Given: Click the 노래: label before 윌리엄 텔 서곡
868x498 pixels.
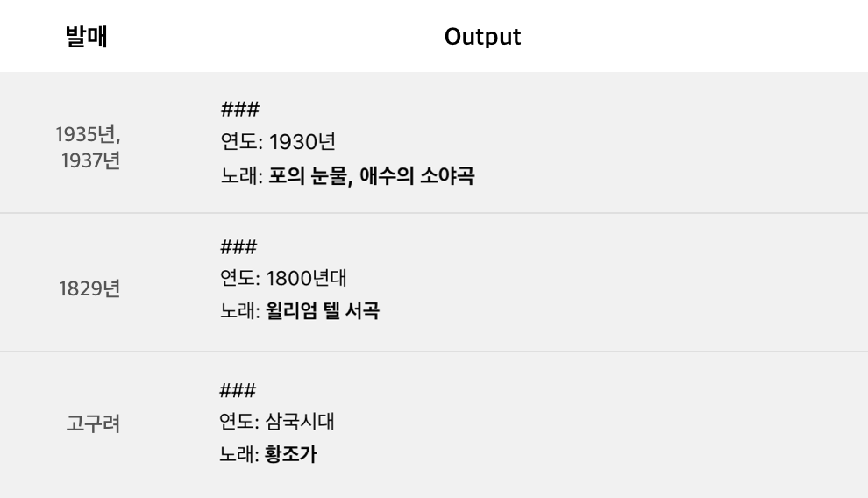Looking at the screenshot, I should (x=240, y=310).
